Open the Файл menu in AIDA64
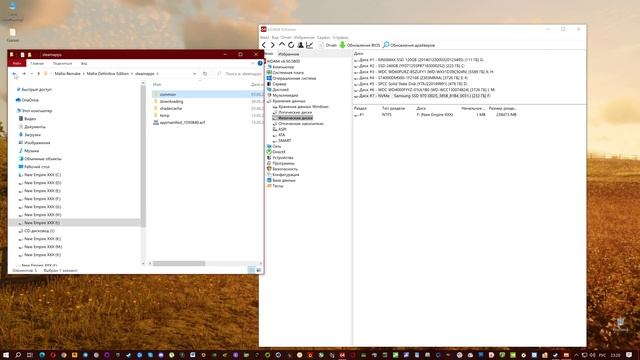Screen dimensions: 640x360 click(x=265, y=38)
